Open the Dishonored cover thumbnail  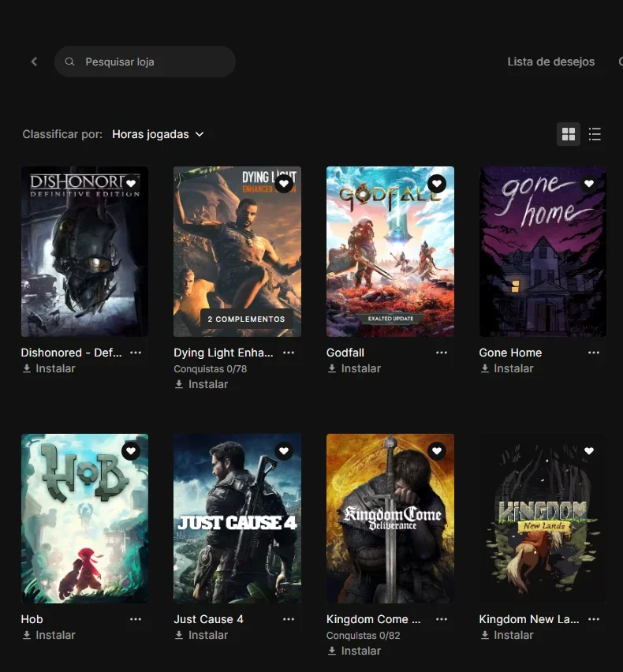[x=85, y=252]
